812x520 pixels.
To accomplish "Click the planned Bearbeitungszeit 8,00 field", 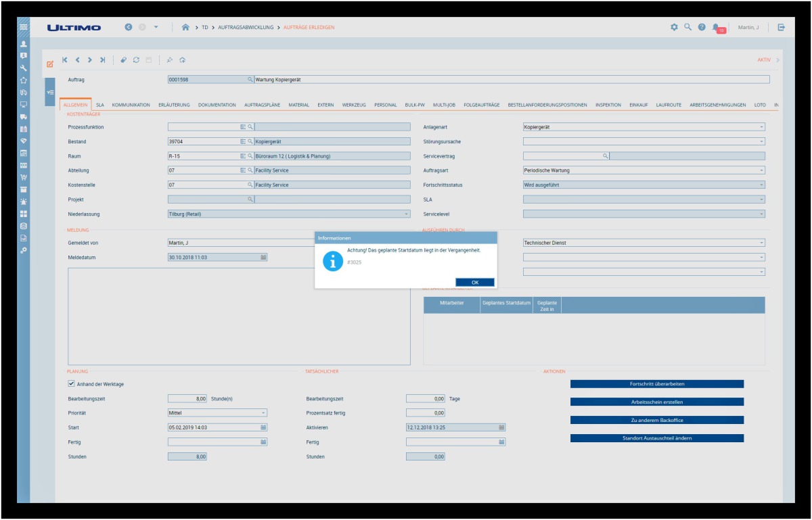I will (x=187, y=398).
